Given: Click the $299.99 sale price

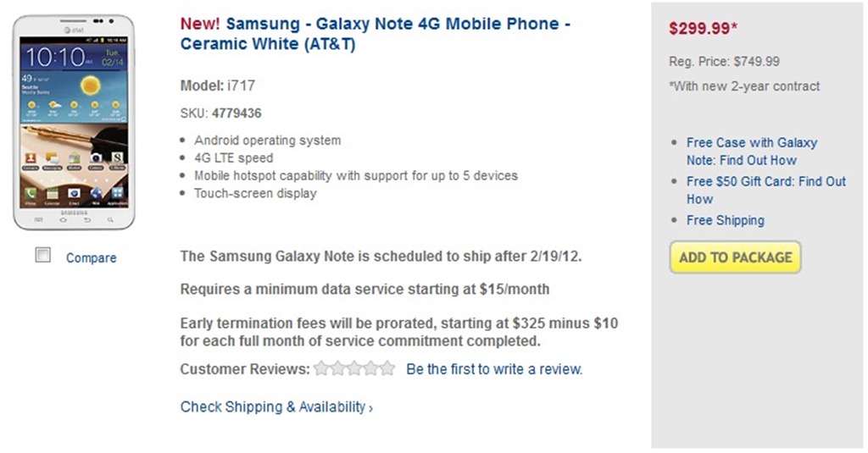Looking at the screenshot, I should click(699, 29).
